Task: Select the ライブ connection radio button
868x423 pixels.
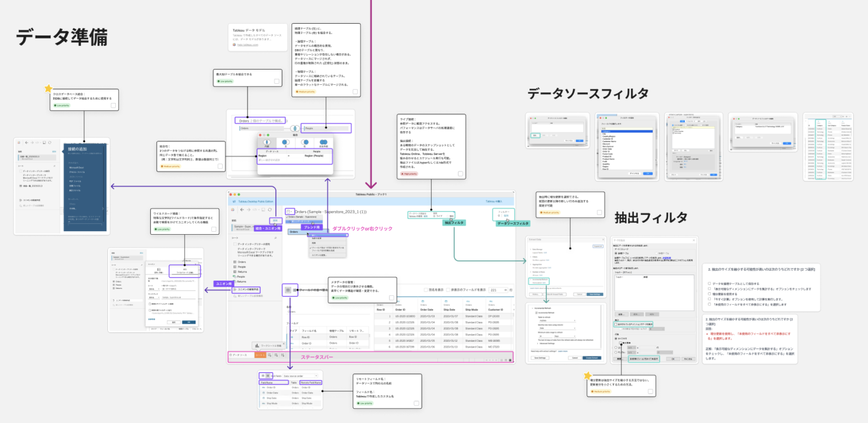Action: (433, 215)
